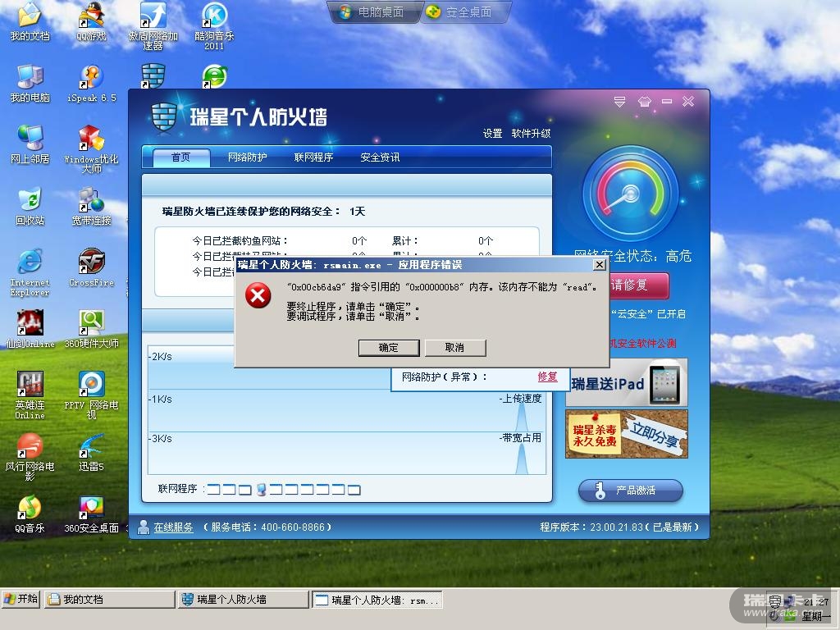Viewport: 840px width, 630px height.
Task: Click 取消 to debug the program
Action: coord(454,348)
